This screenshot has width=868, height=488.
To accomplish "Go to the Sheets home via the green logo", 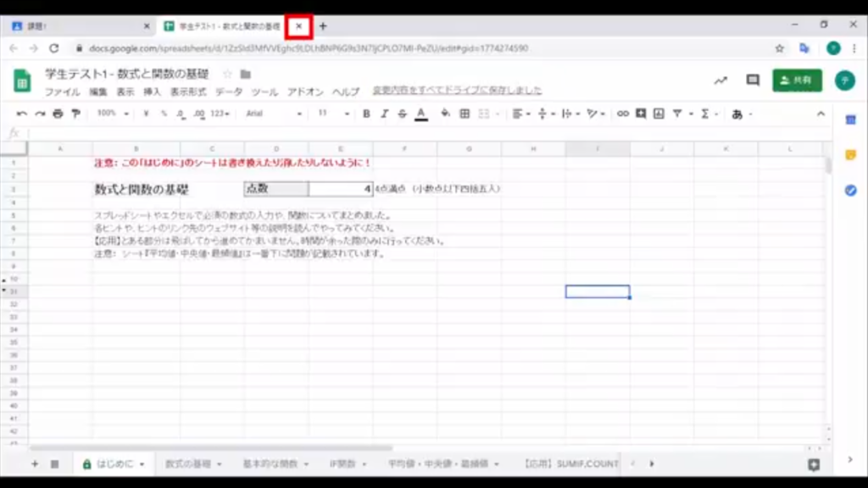I will 22,80.
